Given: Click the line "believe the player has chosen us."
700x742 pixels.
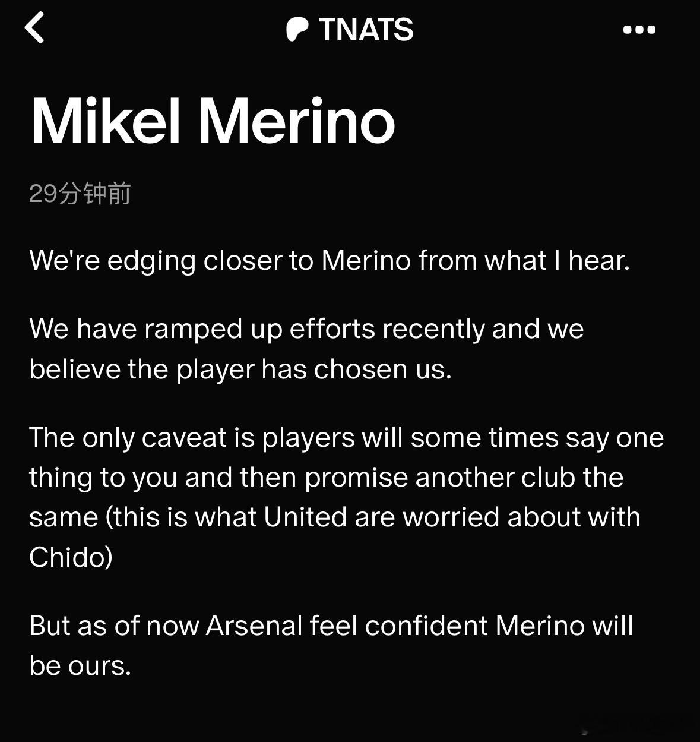Looking at the screenshot, I should pos(240,370).
